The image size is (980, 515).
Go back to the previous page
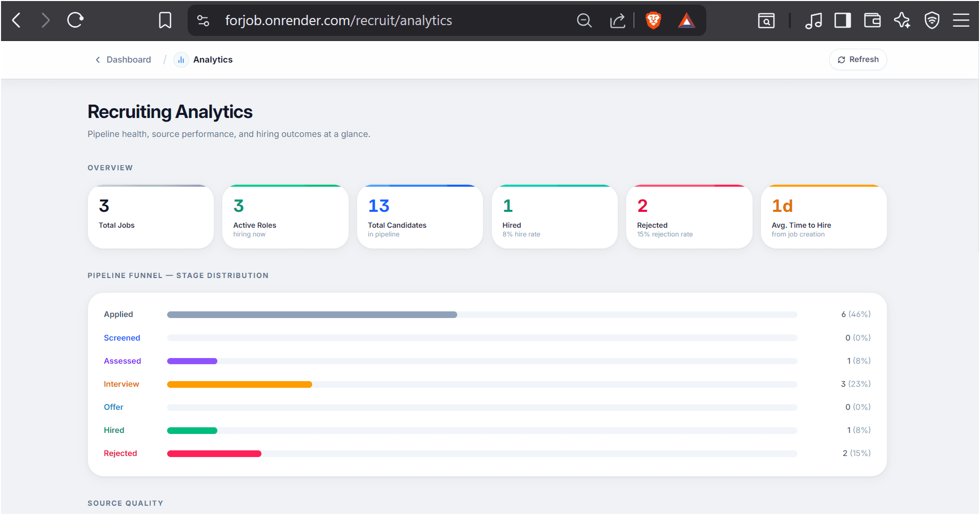[x=16, y=21]
